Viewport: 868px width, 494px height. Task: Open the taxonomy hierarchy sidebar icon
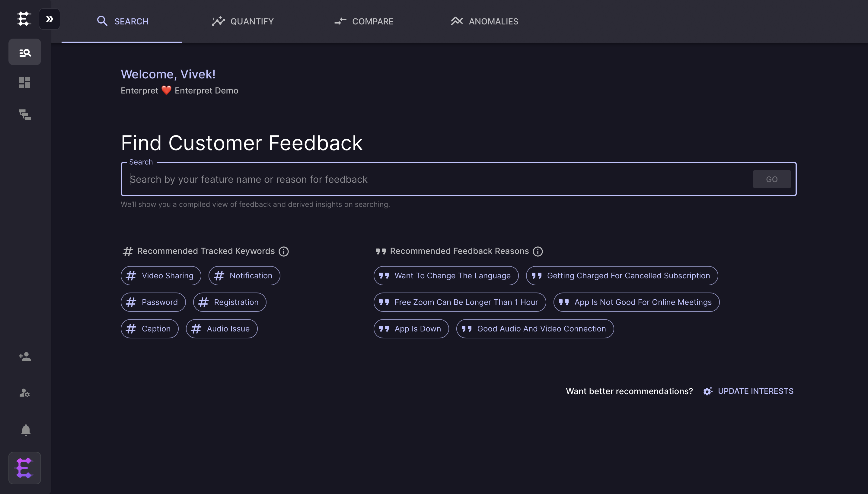25,115
